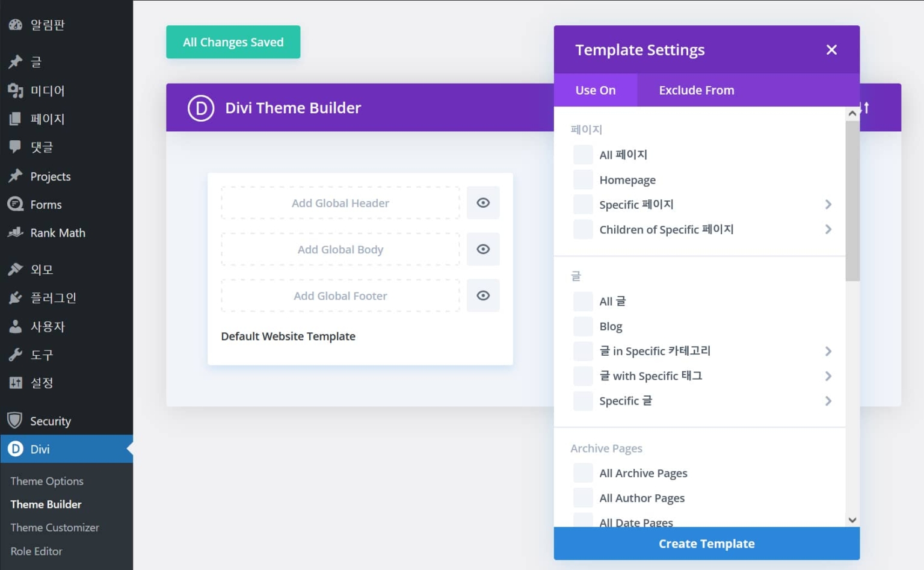Click the Divi logo in Theme Builder header
Viewport: 924px width, 570px height.
click(x=201, y=108)
